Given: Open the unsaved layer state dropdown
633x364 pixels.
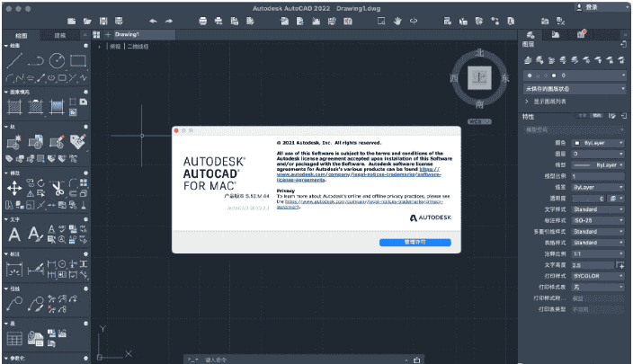Looking at the screenshot, I should click(x=575, y=89).
